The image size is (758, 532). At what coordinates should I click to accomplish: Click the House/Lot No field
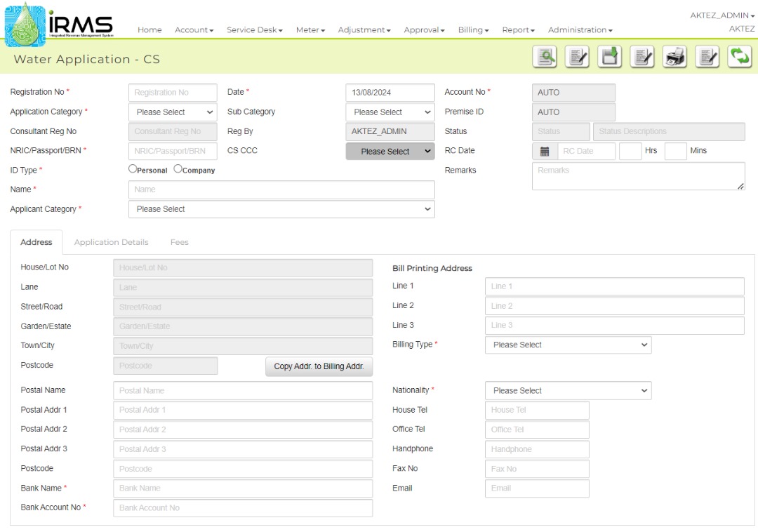coord(243,267)
